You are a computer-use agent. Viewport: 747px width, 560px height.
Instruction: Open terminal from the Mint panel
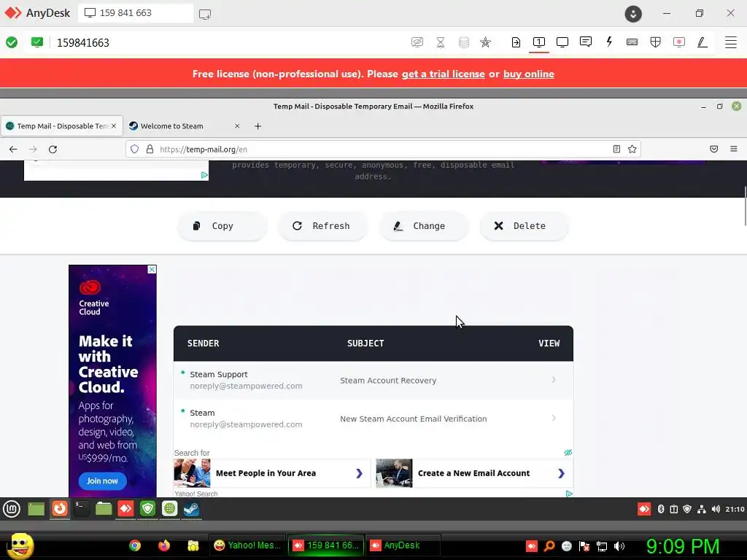tap(81, 509)
